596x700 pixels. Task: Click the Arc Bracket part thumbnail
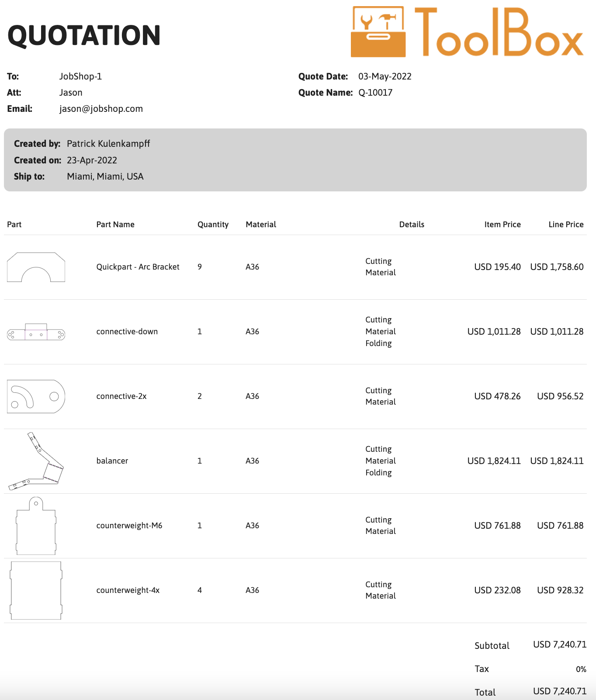36,267
